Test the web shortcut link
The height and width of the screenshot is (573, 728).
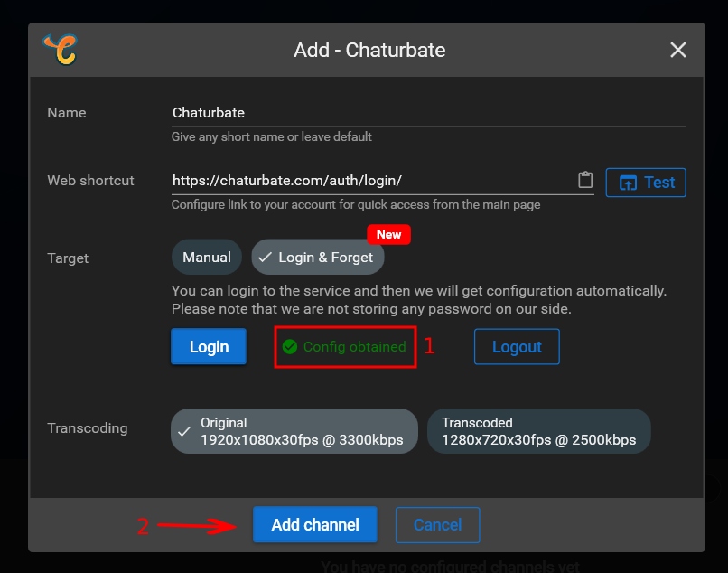[x=646, y=183]
